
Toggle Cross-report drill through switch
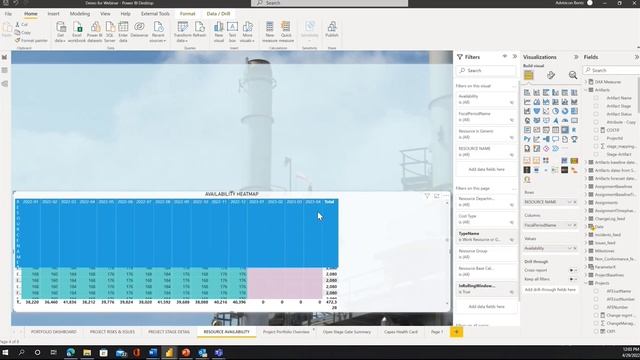pyautogui.click(x=573, y=270)
